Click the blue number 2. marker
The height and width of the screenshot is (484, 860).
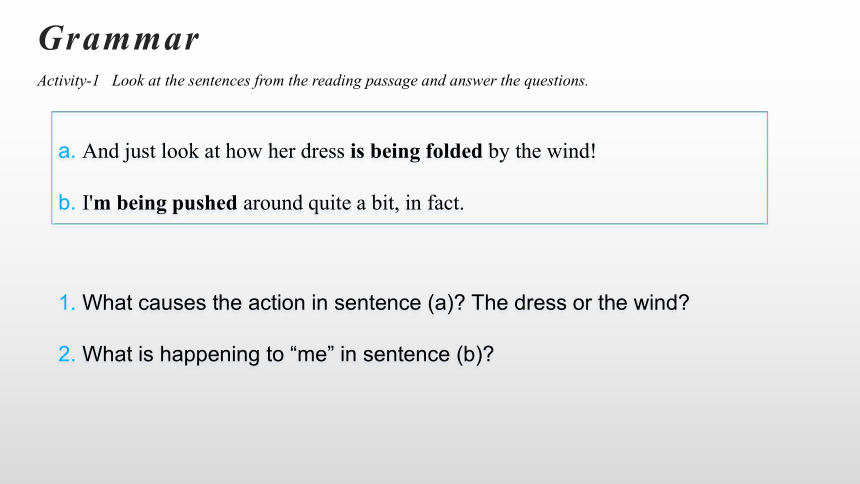[66, 354]
